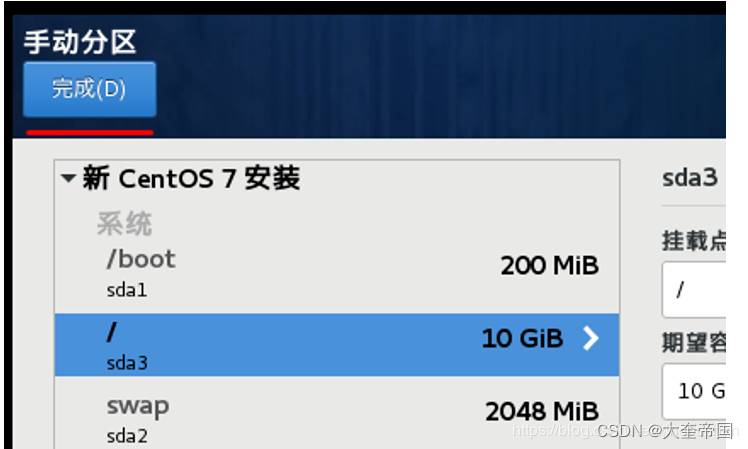
Task: Click the 200 MiB size value
Action: [x=549, y=266]
